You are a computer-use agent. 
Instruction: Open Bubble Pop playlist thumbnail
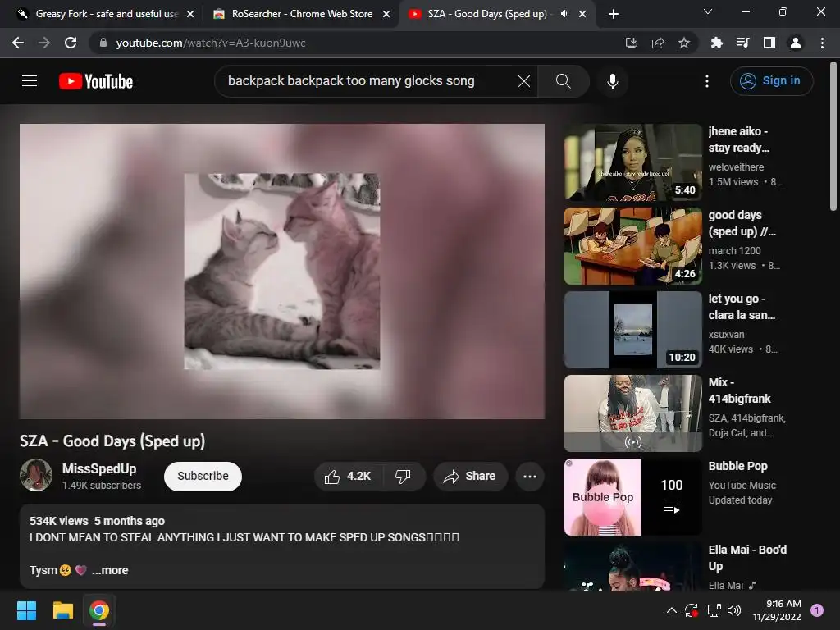(x=632, y=496)
